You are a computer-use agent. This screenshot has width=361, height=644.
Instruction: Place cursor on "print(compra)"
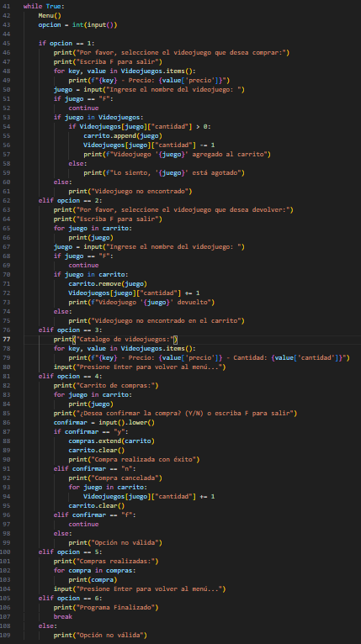point(93,579)
